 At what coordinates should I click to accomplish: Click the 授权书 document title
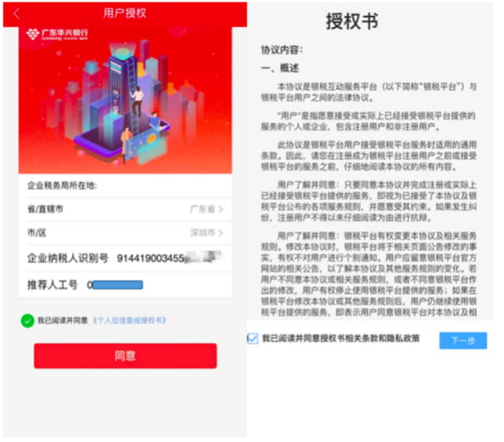click(x=352, y=22)
